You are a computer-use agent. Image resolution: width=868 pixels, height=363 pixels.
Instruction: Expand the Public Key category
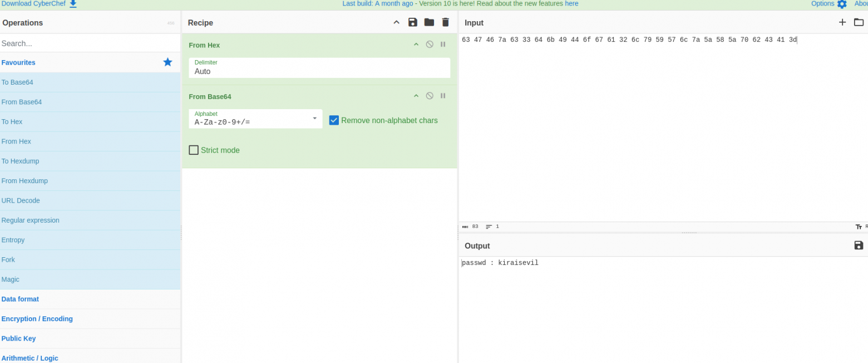90,339
